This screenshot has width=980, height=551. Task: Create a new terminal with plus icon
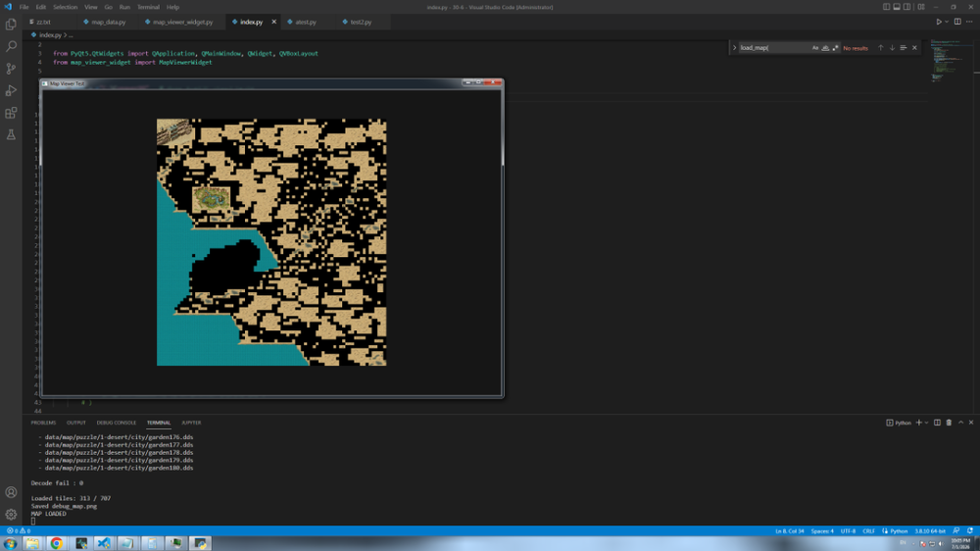coord(918,423)
